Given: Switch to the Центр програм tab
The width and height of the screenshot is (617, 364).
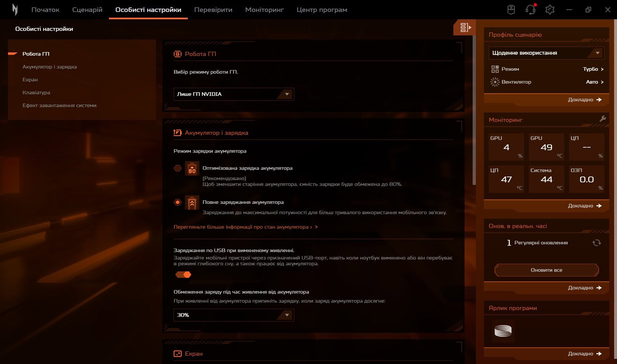Looking at the screenshot, I should tap(322, 10).
